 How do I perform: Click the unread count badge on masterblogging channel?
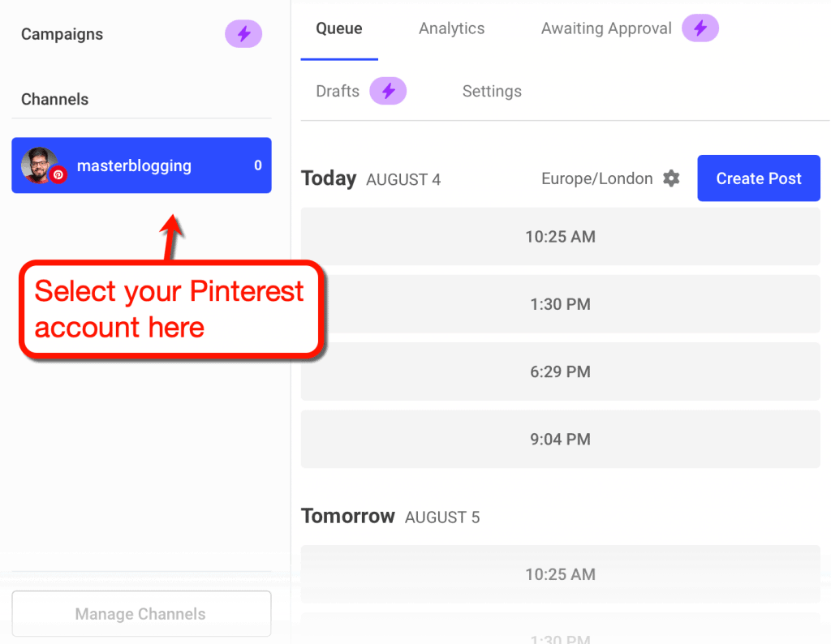(257, 165)
